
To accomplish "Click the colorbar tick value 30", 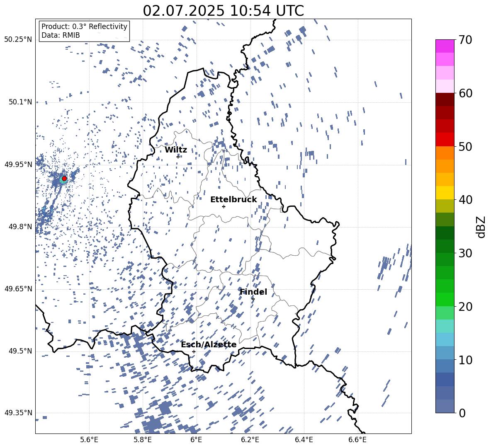I will point(465,253).
